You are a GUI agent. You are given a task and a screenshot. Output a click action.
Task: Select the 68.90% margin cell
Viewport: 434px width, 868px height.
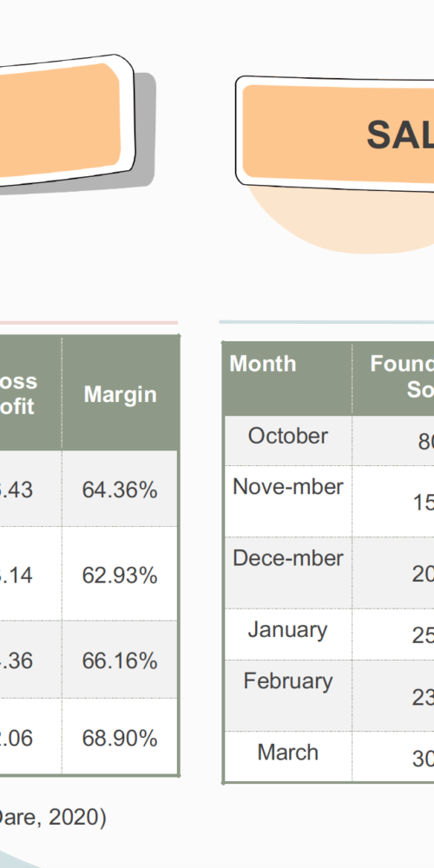[120, 737]
